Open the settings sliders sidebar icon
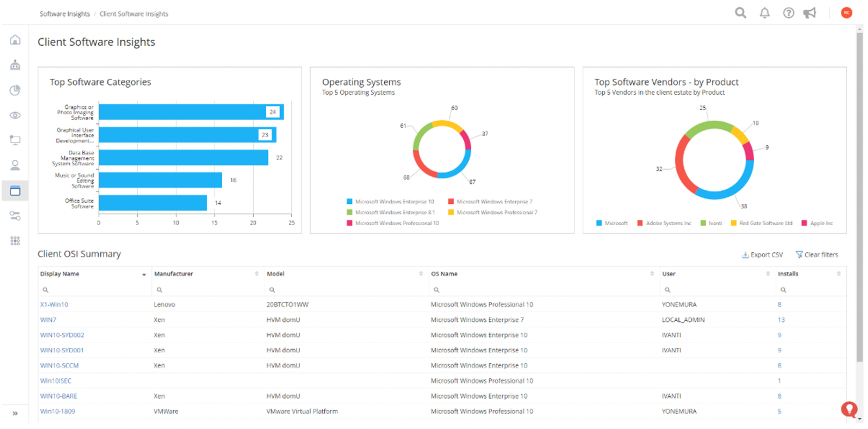The image size is (868, 429). (15, 216)
